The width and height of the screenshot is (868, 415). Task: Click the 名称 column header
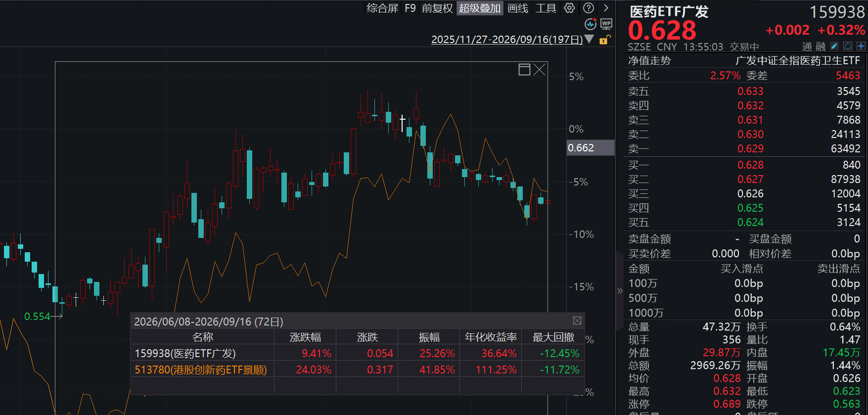click(x=203, y=337)
